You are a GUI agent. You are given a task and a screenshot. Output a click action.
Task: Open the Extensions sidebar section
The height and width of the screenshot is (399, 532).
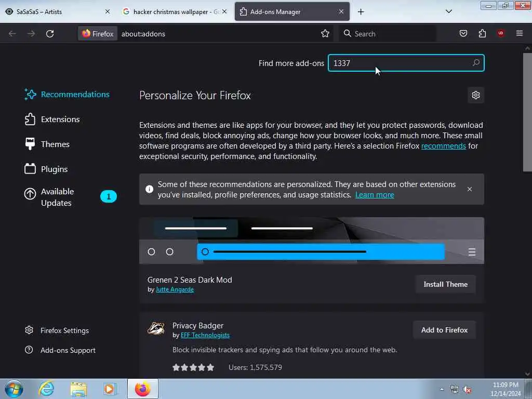click(52, 119)
